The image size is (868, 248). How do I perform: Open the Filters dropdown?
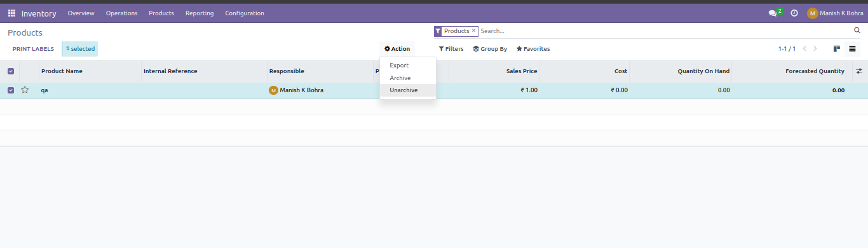[451, 49]
